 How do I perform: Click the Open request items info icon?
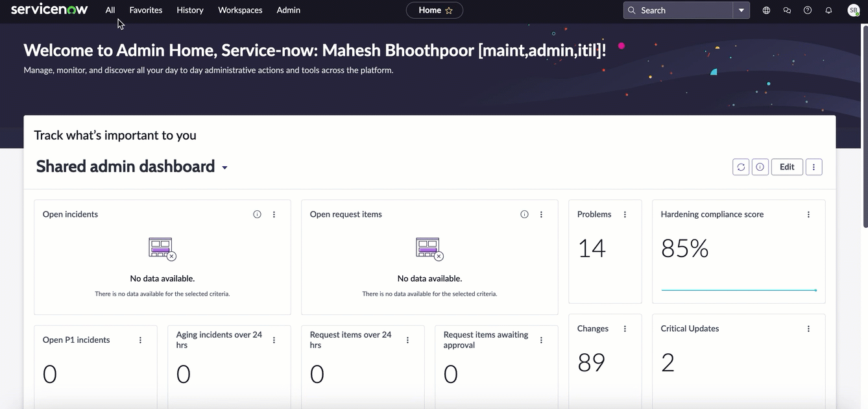[x=524, y=214]
